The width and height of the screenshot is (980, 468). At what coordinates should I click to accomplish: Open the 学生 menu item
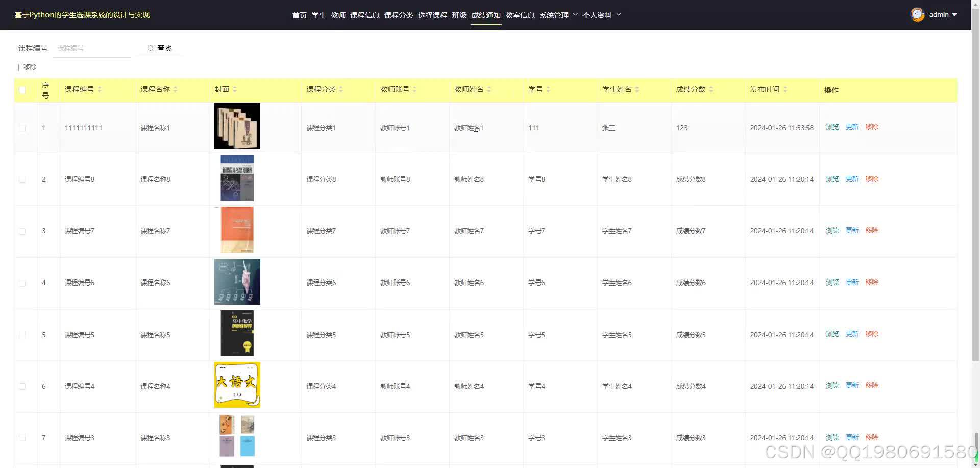[x=319, y=15]
